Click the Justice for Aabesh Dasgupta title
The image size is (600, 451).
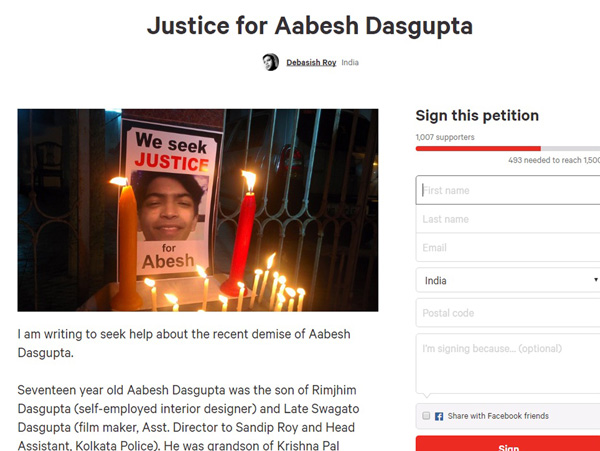(x=310, y=26)
